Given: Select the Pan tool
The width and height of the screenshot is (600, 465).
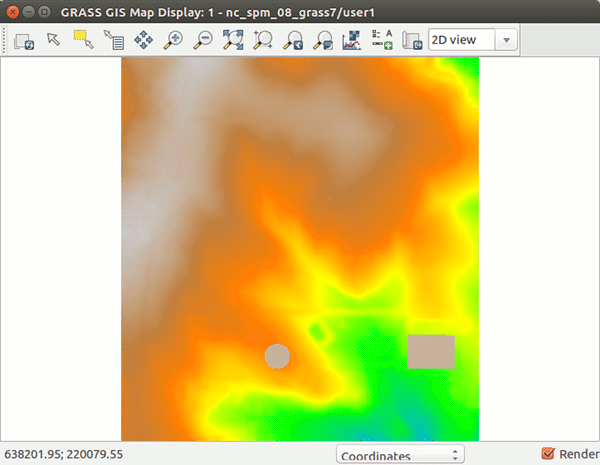Looking at the screenshot, I should (x=143, y=41).
